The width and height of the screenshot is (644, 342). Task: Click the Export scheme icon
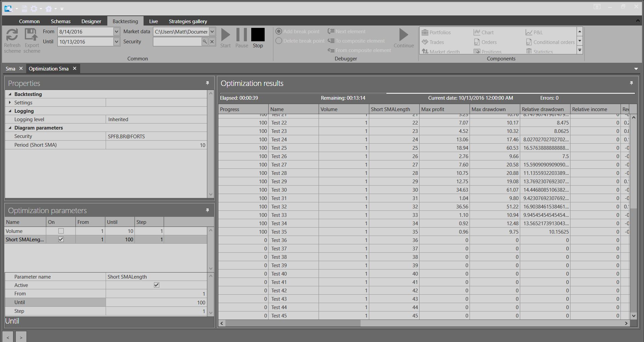pyautogui.click(x=32, y=35)
